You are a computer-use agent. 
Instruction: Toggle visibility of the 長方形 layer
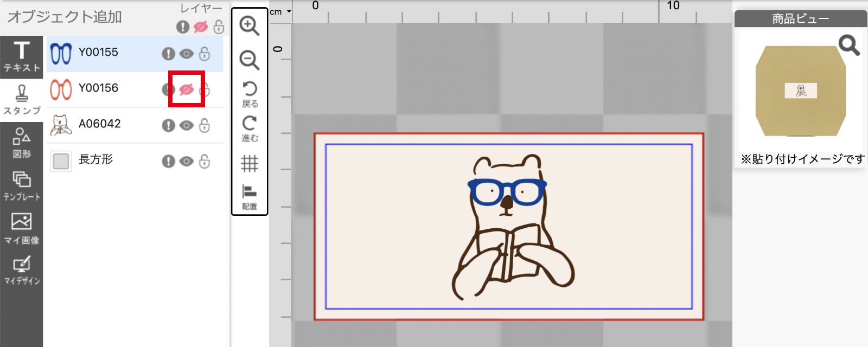point(186,162)
